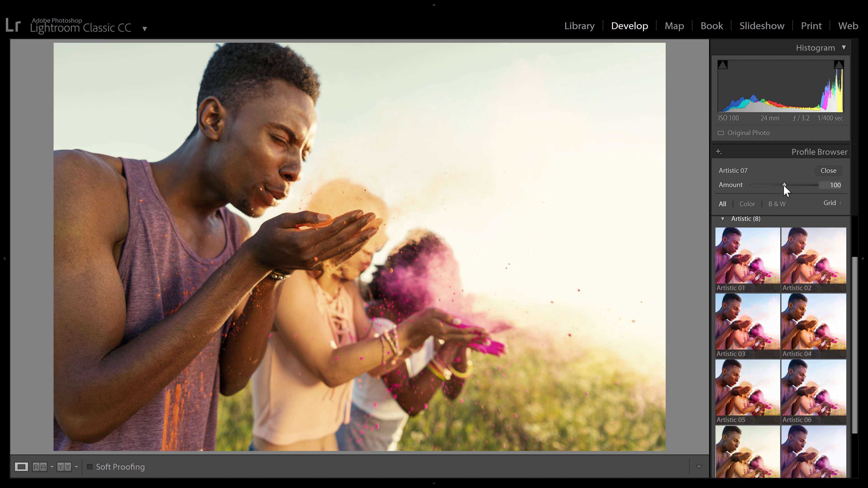Enable the Soft Proofing checkbox
The width and height of the screenshot is (868, 488).
click(90, 467)
